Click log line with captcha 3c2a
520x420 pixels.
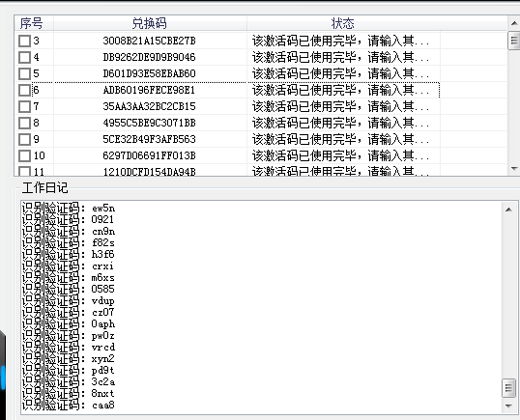[69, 382]
